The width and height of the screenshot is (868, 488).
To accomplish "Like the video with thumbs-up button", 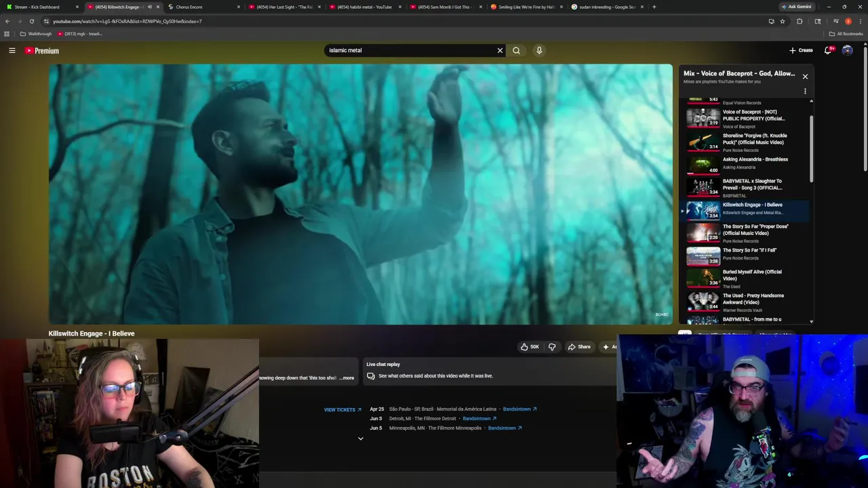I will pyautogui.click(x=530, y=347).
